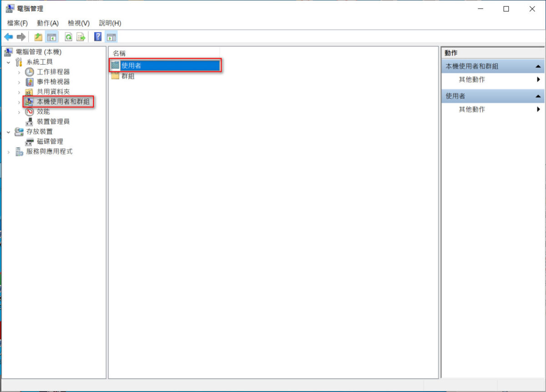Click the 電腦管理 window title icon
Viewport: 546px width, 392px height.
click(10, 9)
